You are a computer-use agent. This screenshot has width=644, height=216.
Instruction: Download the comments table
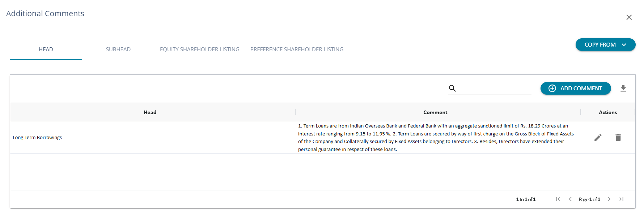click(623, 88)
